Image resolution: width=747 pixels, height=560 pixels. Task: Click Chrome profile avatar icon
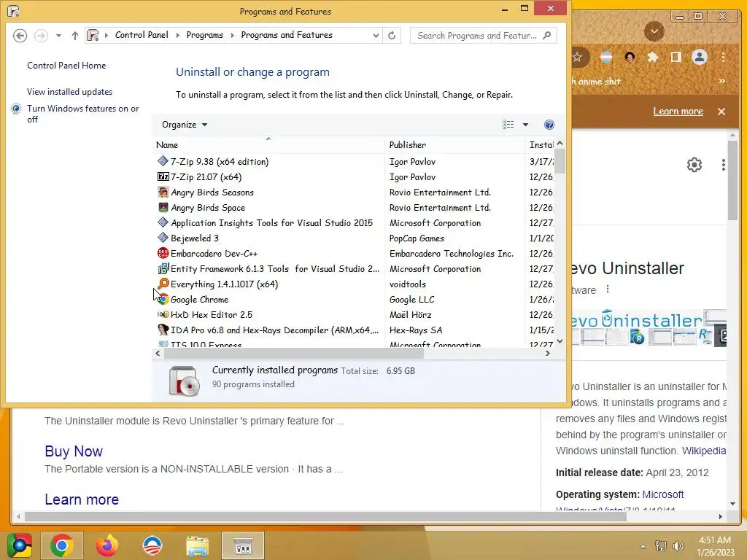pos(700,57)
